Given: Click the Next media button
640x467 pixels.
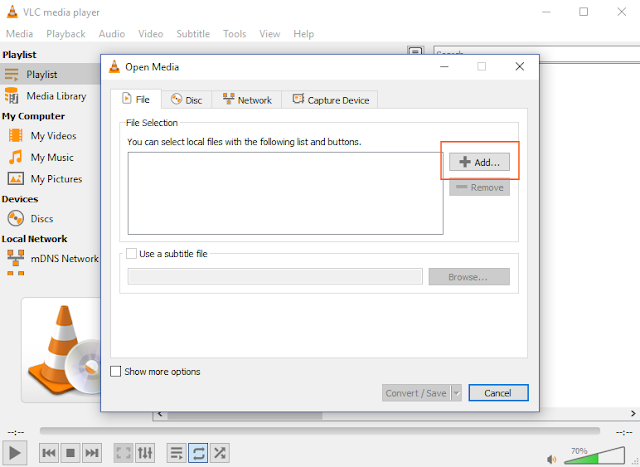Looking at the screenshot, I should 91,453.
